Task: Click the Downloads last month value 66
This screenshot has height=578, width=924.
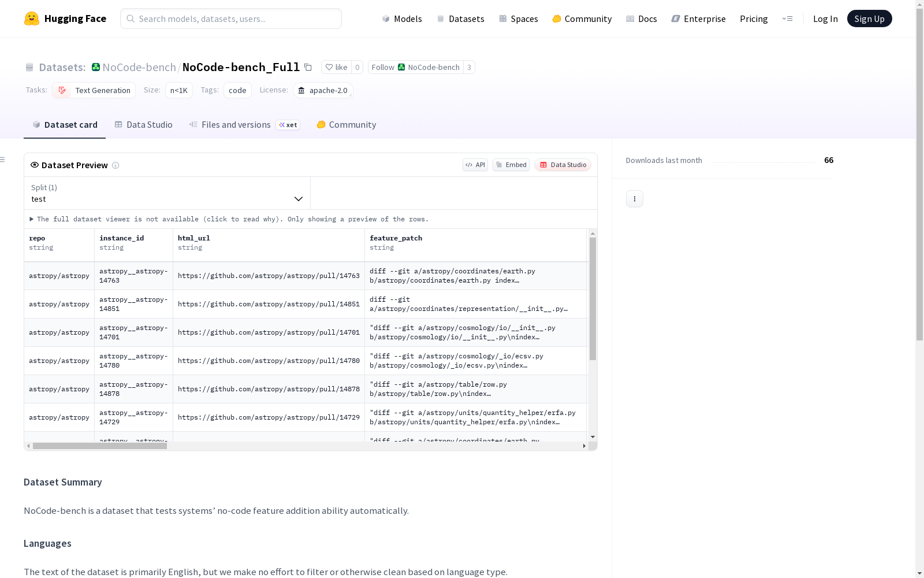Action: [829, 160]
